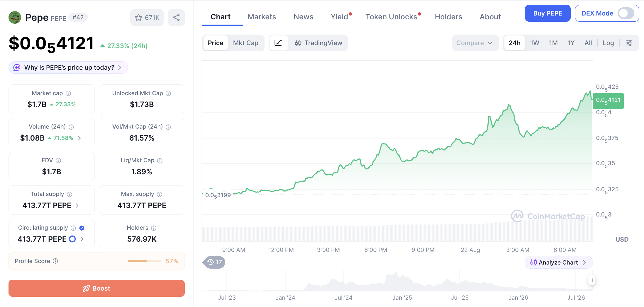The height and width of the screenshot is (307, 644).
Task: Click the orange Boost button
Action: [96, 288]
